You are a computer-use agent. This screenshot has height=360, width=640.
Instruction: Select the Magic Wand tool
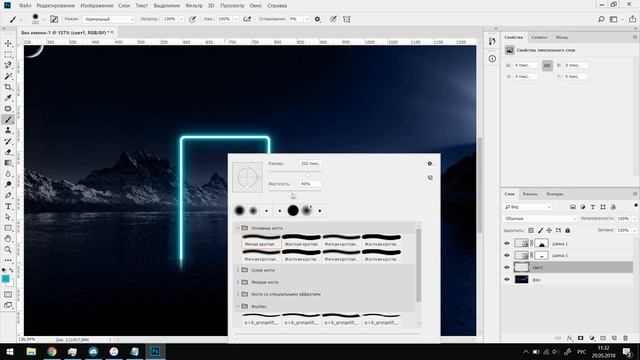click(x=8, y=76)
